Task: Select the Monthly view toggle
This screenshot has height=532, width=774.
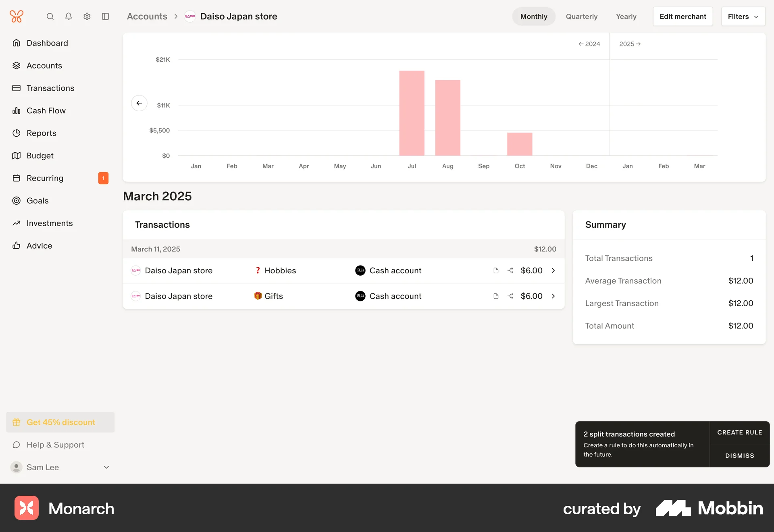Action: point(533,17)
